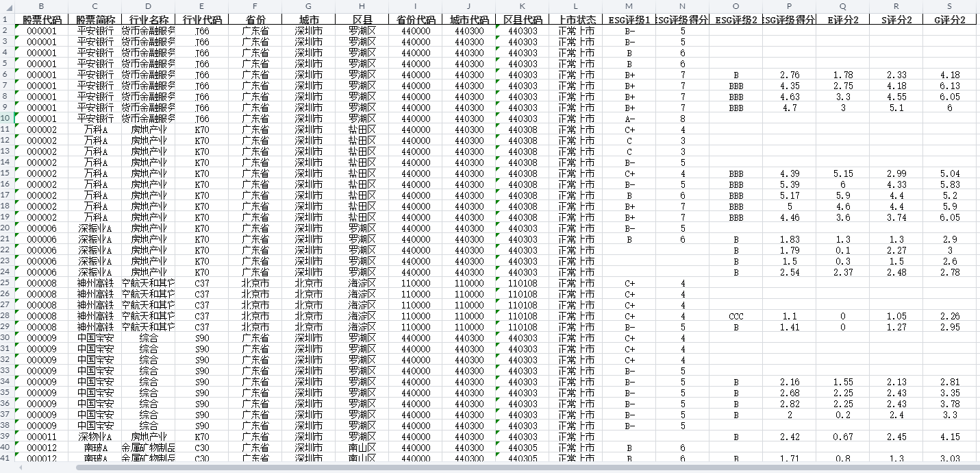Viewport: 980px width, 473px height.
Task: Select the cell containing 1.78
Action: click(843, 75)
